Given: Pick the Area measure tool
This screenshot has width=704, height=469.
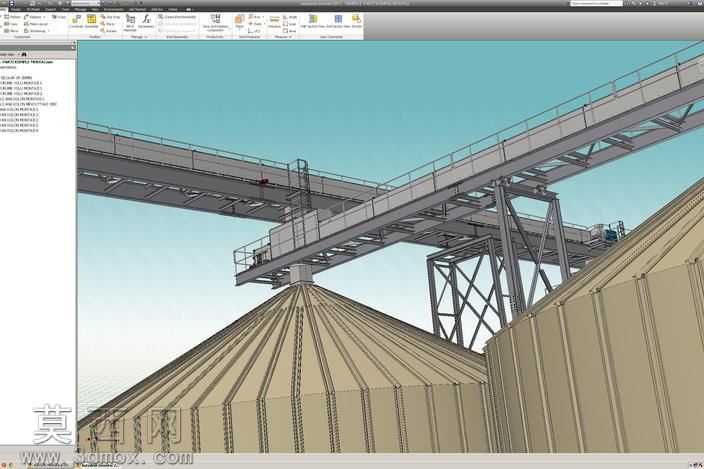Looking at the screenshot, I should pos(290,31).
